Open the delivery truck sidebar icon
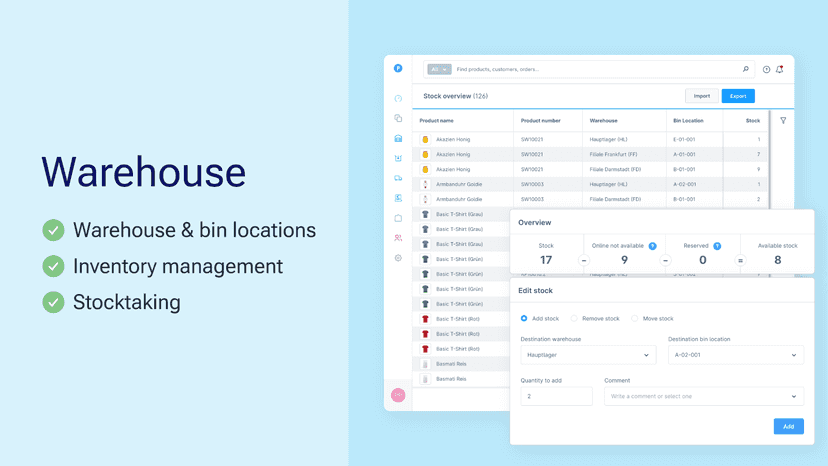 398,178
